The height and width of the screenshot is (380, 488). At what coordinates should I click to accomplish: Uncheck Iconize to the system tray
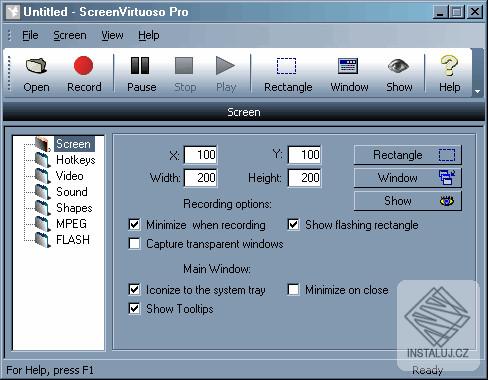pyautogui.click(x=134, y=290)
